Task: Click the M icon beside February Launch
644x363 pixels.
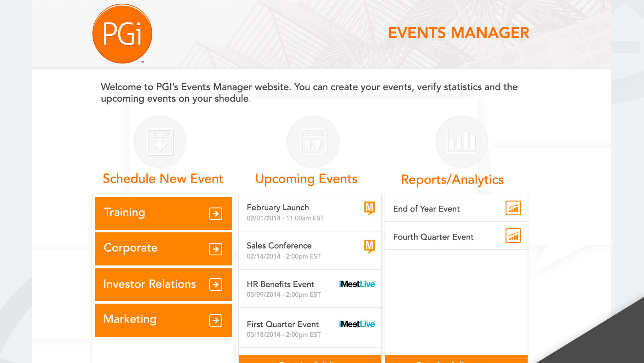Action: click(369, 209)
